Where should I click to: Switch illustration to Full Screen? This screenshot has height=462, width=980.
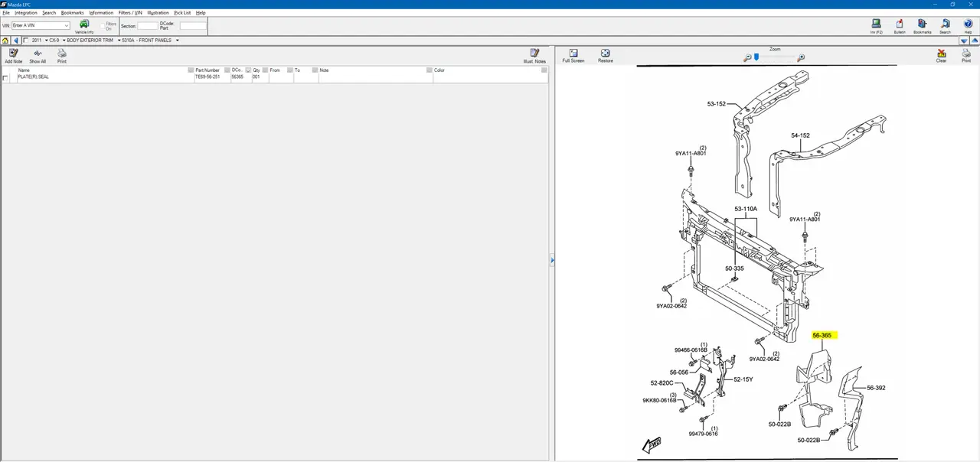point(573,54)
